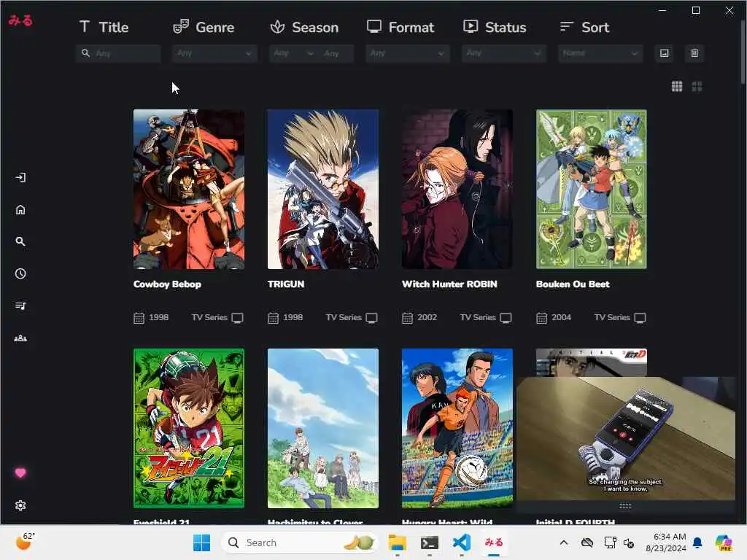
Task: Open the weather widget showing 62°
Action: click(25, 542)
